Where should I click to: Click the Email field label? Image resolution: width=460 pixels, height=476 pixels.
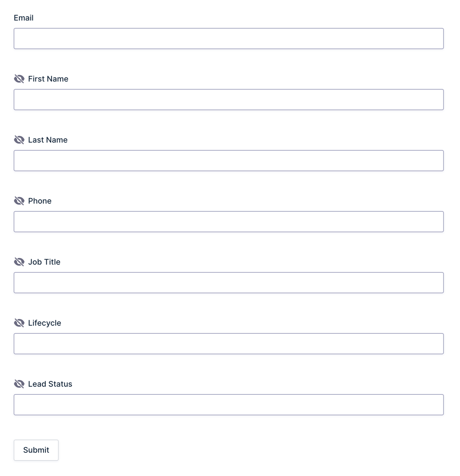pos(24,18)
